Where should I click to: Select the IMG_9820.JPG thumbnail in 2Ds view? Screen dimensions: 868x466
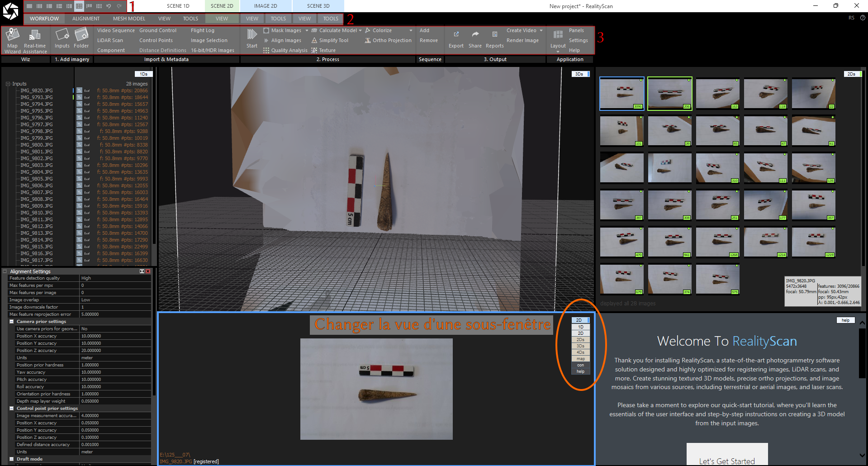pos(622,94)
